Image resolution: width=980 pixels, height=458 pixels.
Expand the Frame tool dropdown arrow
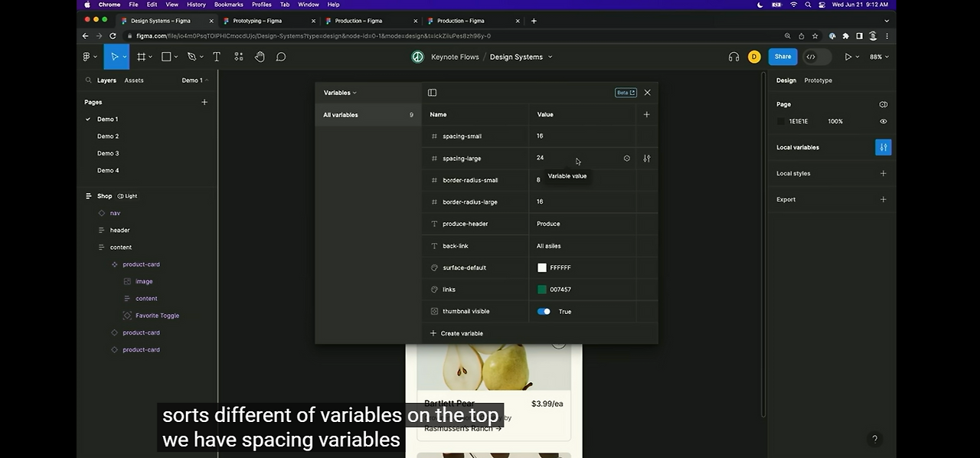[x=152, y=57]
